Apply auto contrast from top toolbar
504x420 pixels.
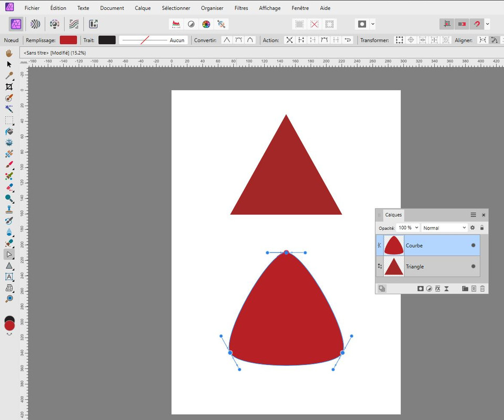[191, 24]
